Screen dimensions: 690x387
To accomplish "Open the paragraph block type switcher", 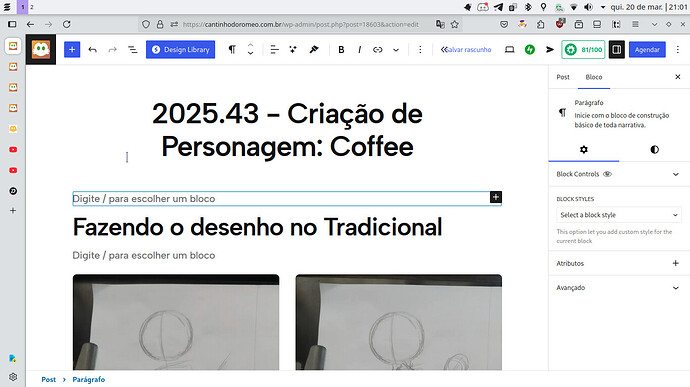I will point(232,50).
